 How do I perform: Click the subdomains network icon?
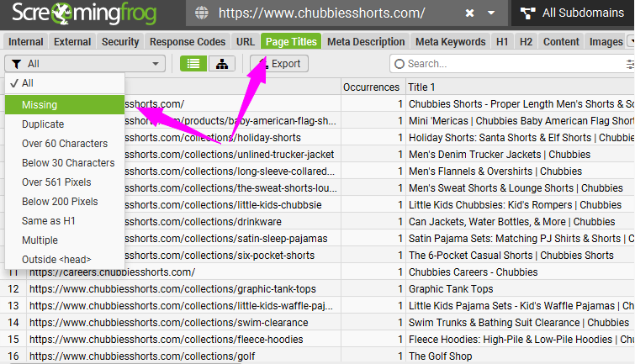tap(527, 13)
